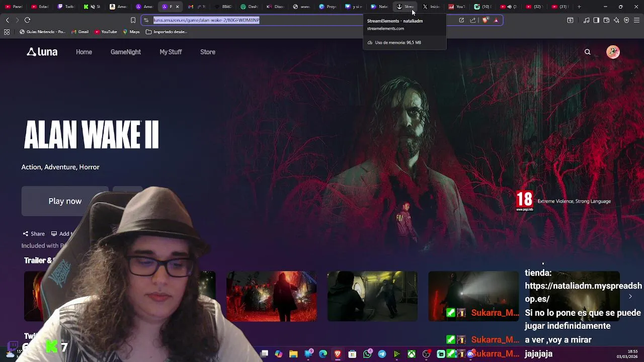The width and height of the screenshot is (644, 362).
Task: Click Play now button
Action: 65,201
